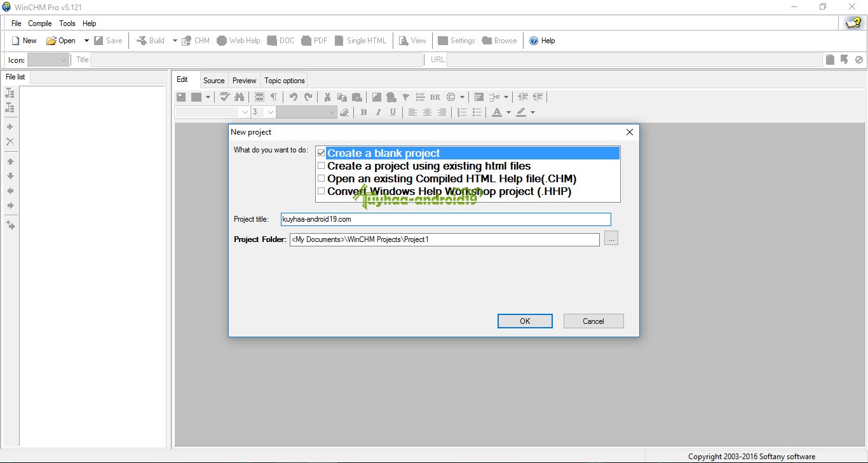Click the BR line break icon
Screen dimensions: 868x463
pos(435,97)
